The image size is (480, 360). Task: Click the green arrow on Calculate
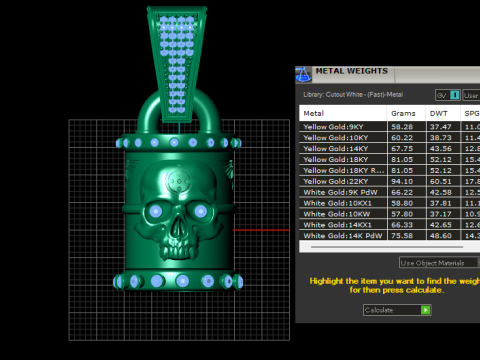pos(425,310)
